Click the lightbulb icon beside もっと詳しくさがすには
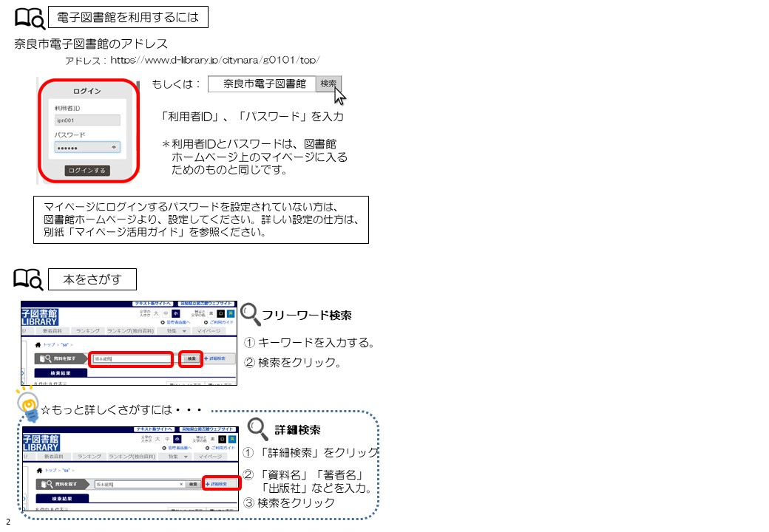769x532 pixels. (x=29, y=404)
